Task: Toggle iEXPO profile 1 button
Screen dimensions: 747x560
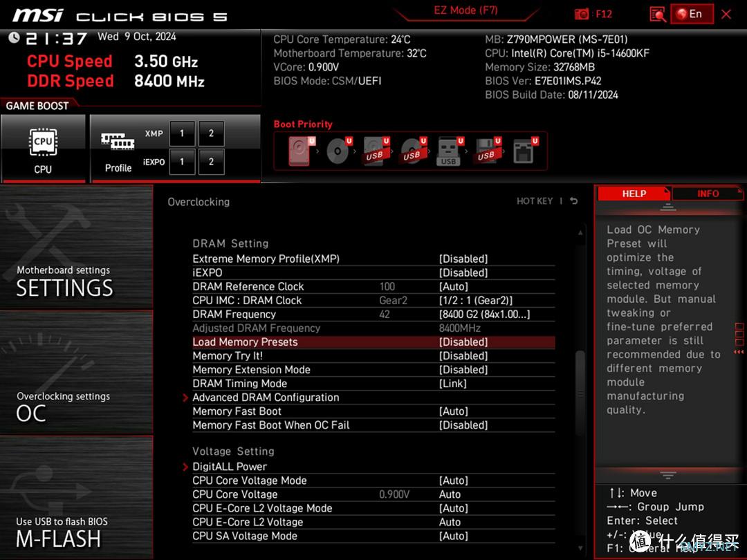Action: point(181,162)
